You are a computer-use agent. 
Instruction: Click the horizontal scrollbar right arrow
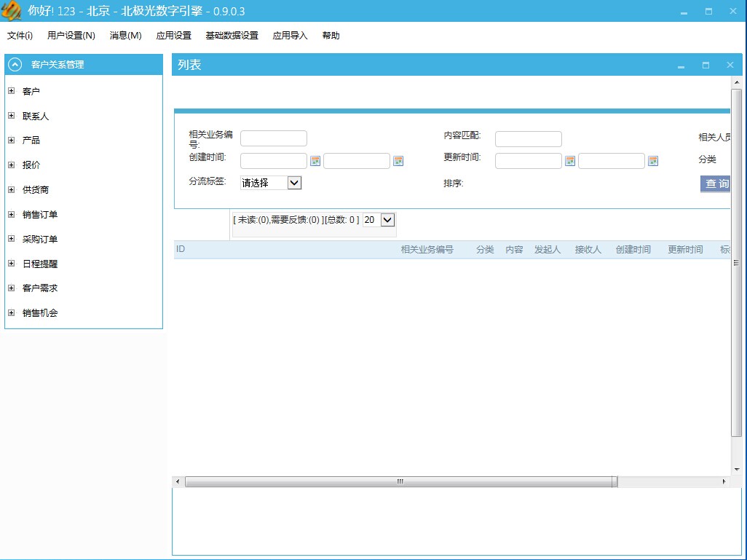(725, 481)
